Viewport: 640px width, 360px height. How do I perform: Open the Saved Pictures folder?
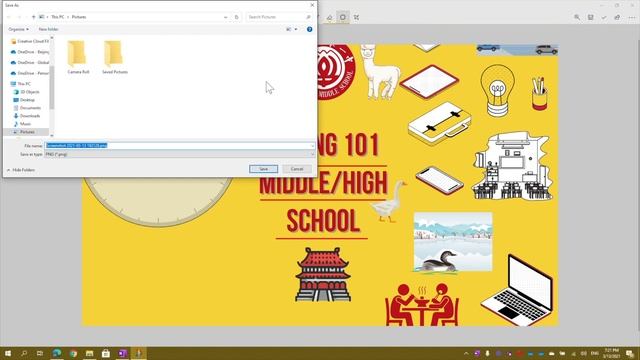pyautogui.click(x=115, y=57)
